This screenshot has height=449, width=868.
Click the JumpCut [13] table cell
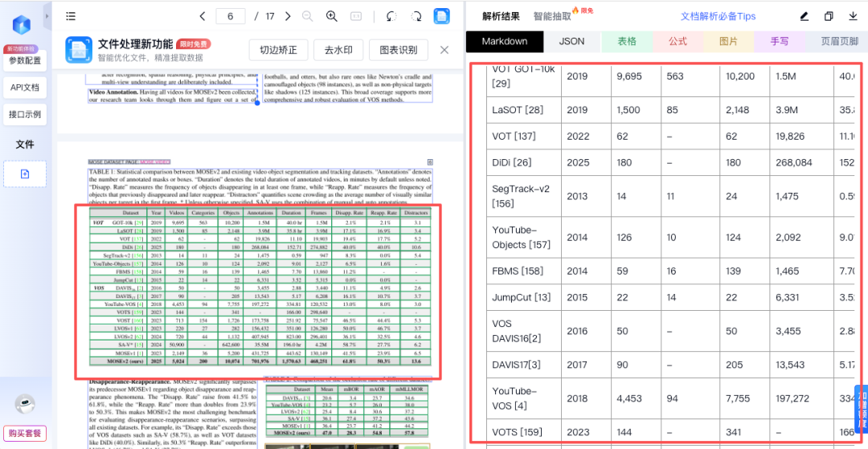(x=524, y=297)
